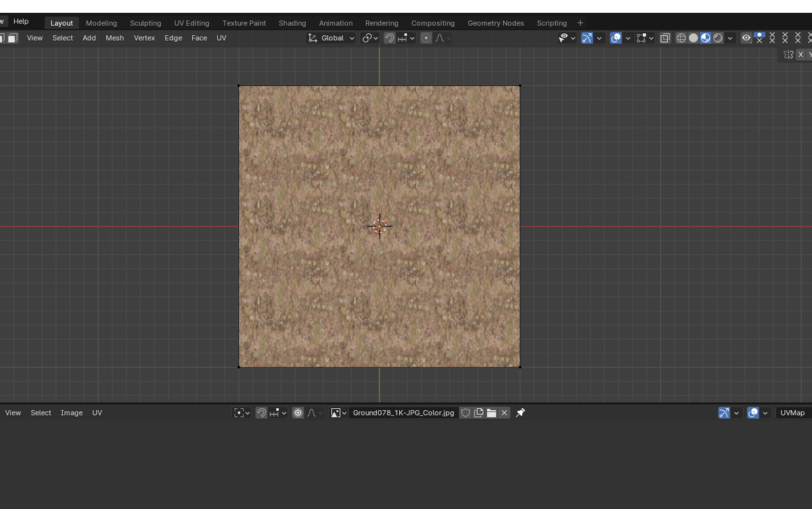
Task: Unlink Ground078 image with X button
Action: (504, 413)
